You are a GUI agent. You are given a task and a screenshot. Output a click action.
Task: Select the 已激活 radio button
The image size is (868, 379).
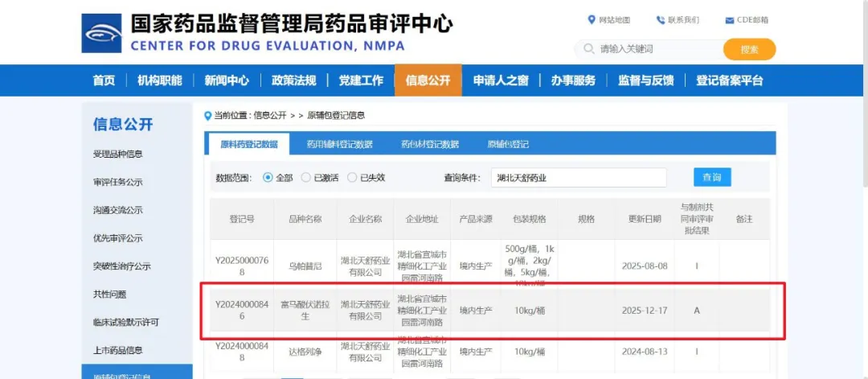(306, 178)
